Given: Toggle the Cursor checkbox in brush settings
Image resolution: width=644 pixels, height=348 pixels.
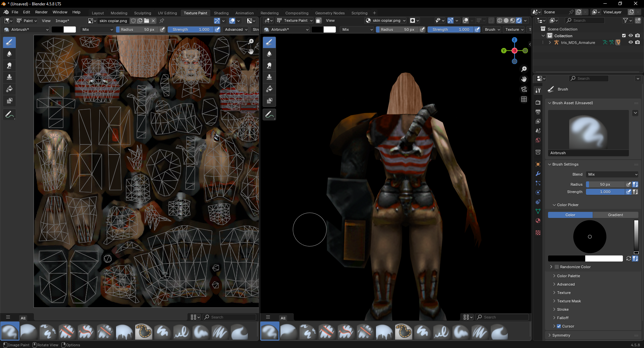Looking at the screenshot, I should coord(559,326).
